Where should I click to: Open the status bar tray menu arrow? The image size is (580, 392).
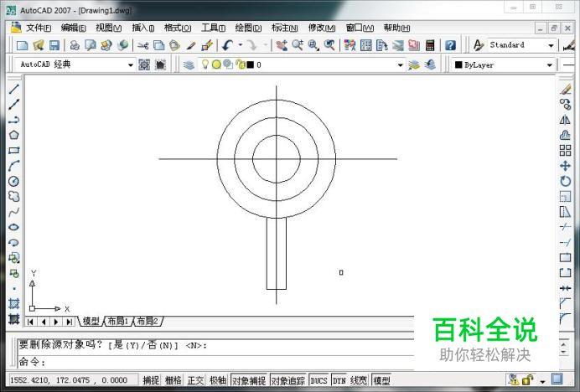pyautogui.click(x=542, y=381)
